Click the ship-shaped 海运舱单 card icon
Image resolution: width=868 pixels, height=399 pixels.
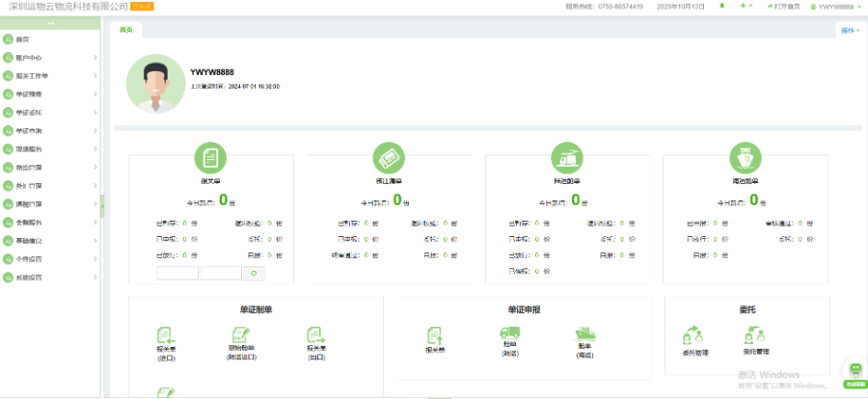pyautogui.click(x=745, y=158)
